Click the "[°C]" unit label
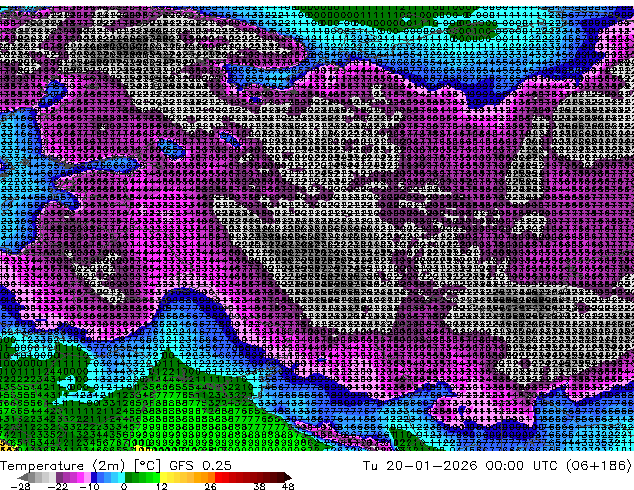The image size is (634, 490). point(147,466)
